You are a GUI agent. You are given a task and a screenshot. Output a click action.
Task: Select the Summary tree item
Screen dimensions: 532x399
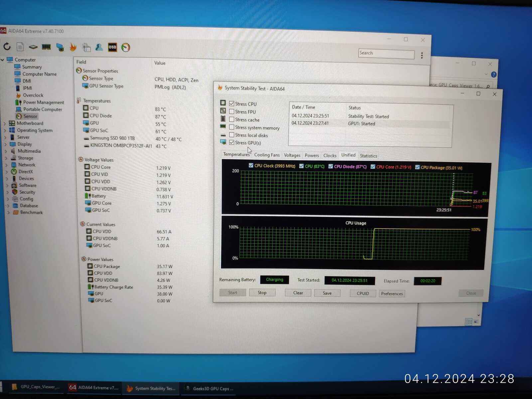pyautogui.click(x=32, y=67)
